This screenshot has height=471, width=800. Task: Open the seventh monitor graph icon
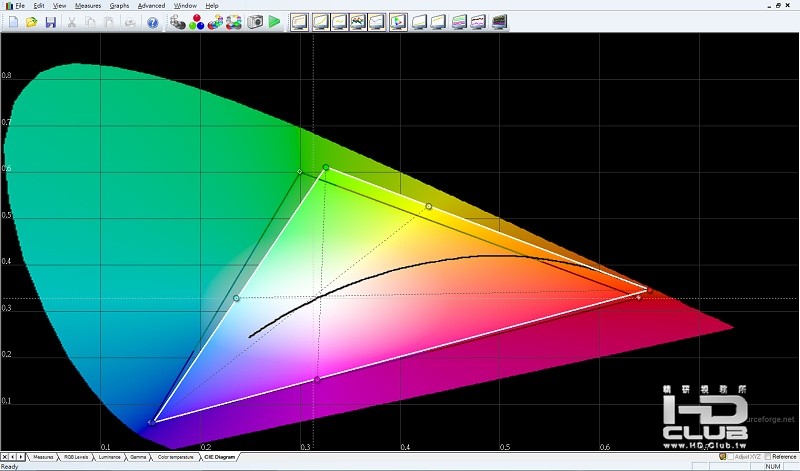(x=419, y=22)
